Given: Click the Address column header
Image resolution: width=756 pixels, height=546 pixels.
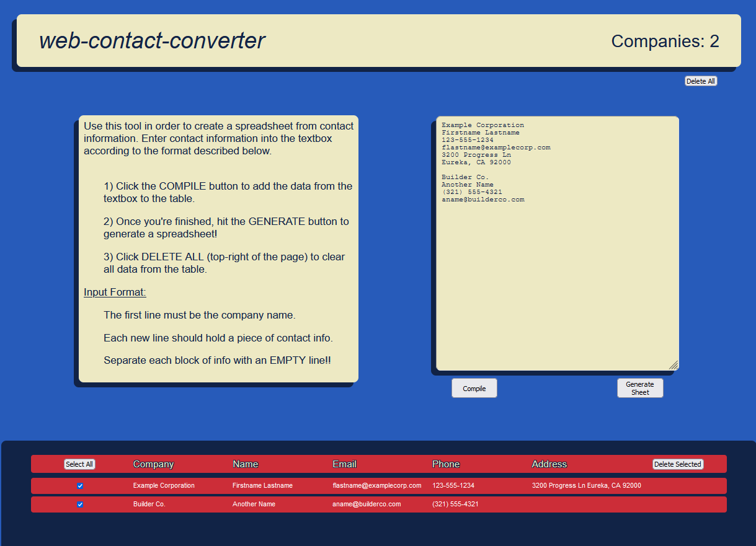Looking at the screenshot, I should coord(549,464).
